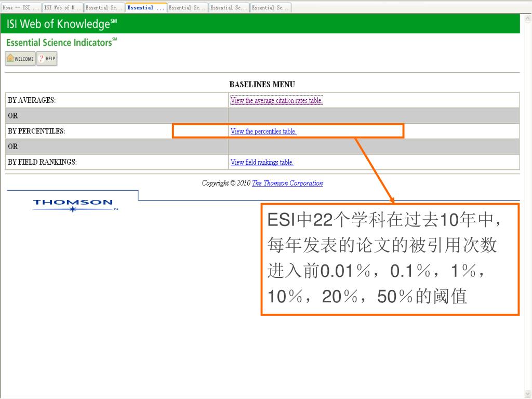
Task: Click the scrollbar down arrow
Action: pyautogui.click(x=528, y=393)
